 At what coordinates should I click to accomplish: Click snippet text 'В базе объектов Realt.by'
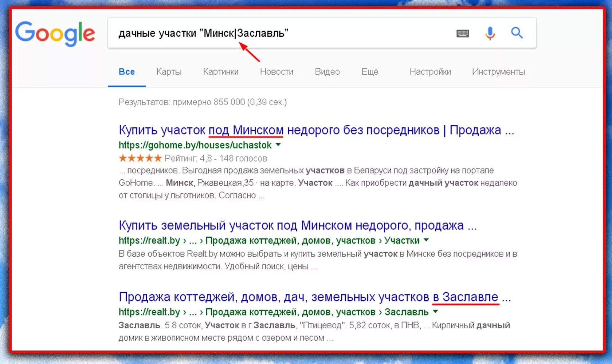pos(318,260)
